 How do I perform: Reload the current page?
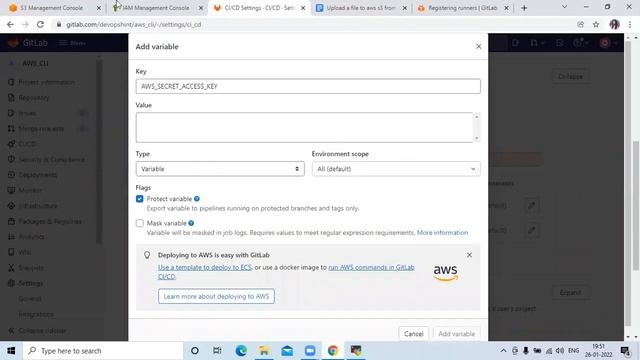[x=40, y=24]
